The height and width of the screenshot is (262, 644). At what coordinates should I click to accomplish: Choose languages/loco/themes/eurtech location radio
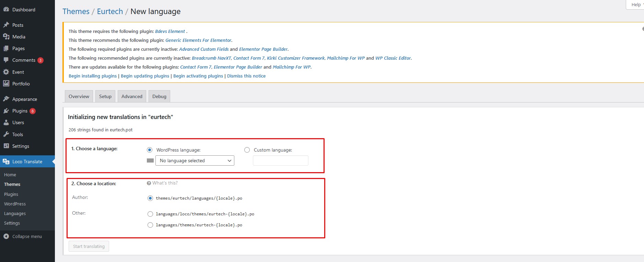tap(150, 214)
